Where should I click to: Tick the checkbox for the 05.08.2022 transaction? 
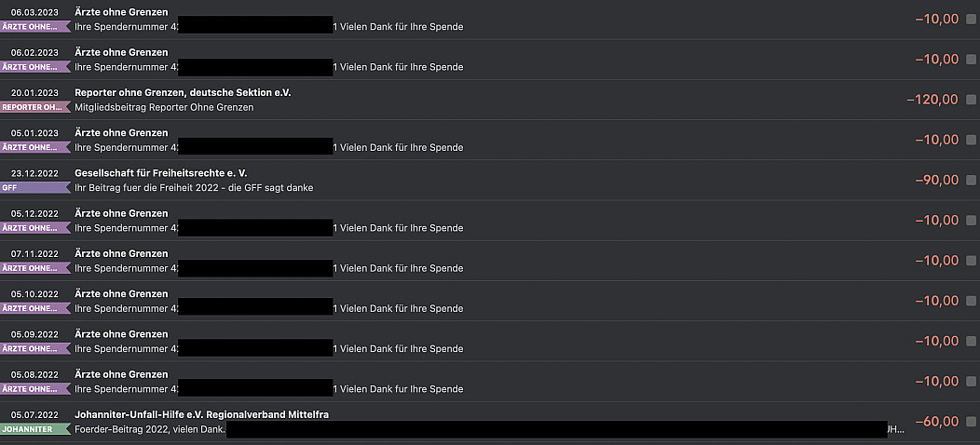pos(971,382)
